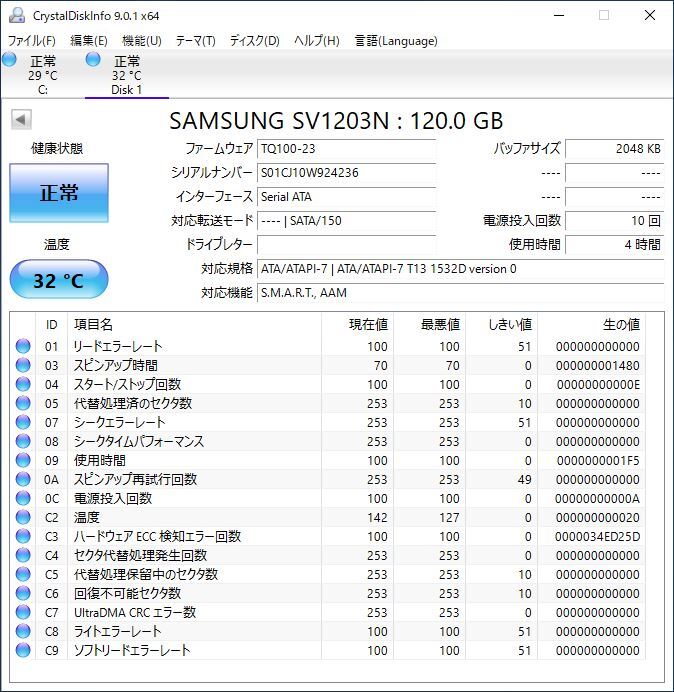Click status orb of attribute C4 セクタ代替処理発生回数
Viewport: 674px width, 692px height.
tap(23, 555)
